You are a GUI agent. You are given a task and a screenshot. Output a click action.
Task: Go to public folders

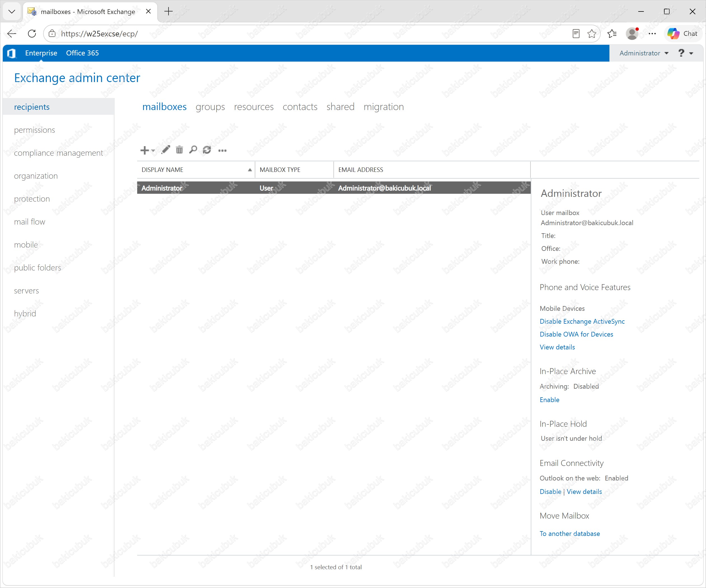(38, 268)
